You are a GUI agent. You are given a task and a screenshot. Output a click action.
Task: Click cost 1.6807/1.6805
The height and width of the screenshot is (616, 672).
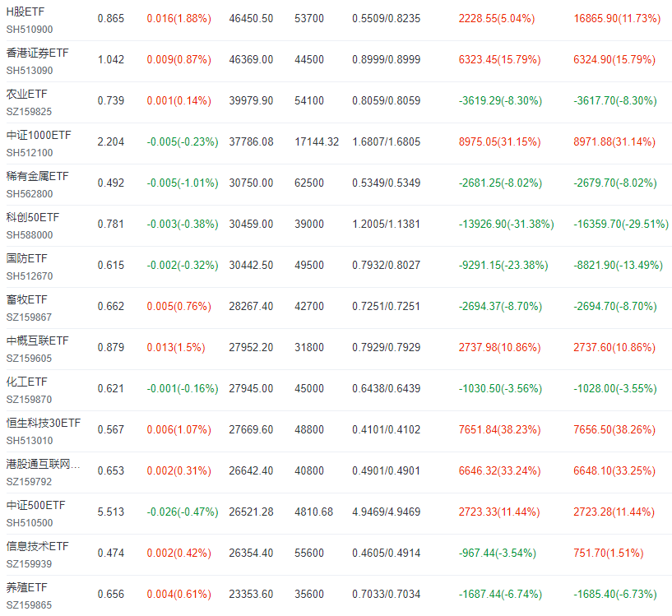point(386,142)
